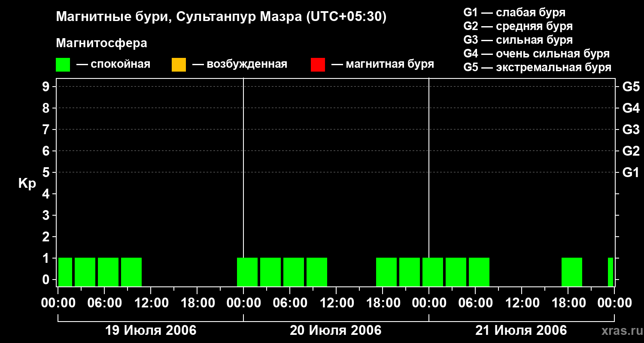Click the 'G5' label on the right axis

(631, 87)
